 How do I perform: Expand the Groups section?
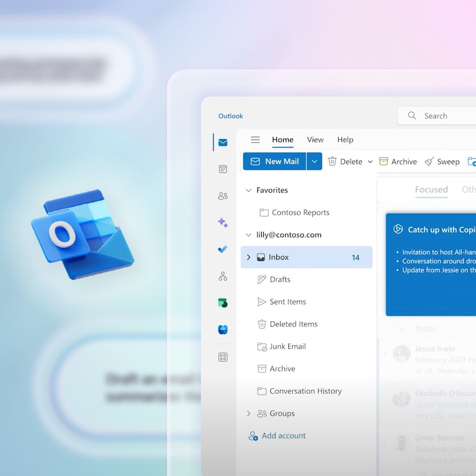point(249,413)
